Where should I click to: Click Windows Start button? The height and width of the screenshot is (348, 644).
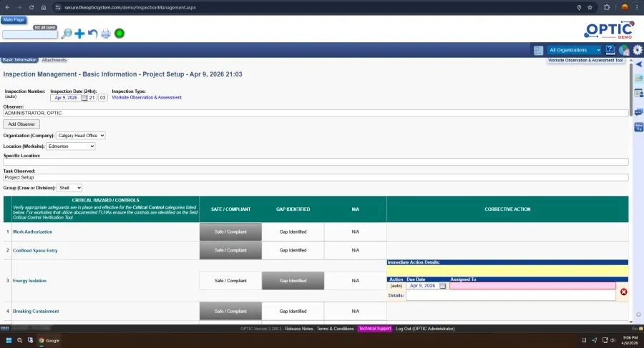pyautogui.click(x=9, y=340)
